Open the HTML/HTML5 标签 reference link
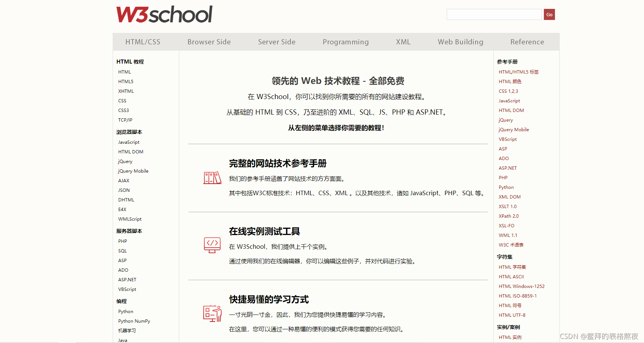This screenshot has width=644, height=343. pyautogui.click(x=519, y=72)
